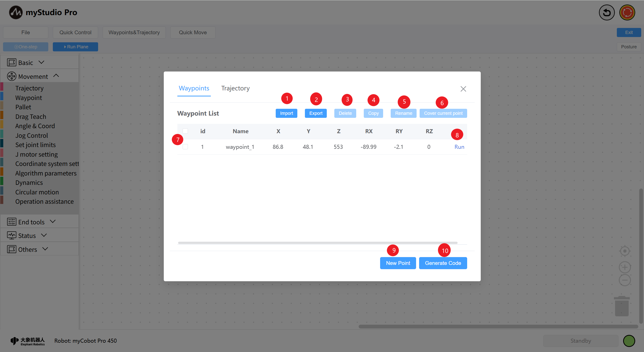Screen dimensions: 644x352
Task: Open the Quick Control menu
Action: pos(75,32)
